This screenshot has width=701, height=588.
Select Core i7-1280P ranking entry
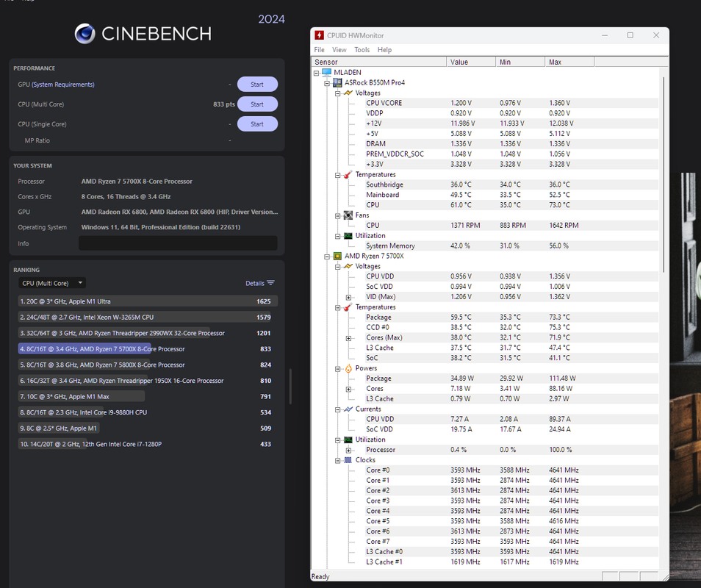click(x=148, y=444)
